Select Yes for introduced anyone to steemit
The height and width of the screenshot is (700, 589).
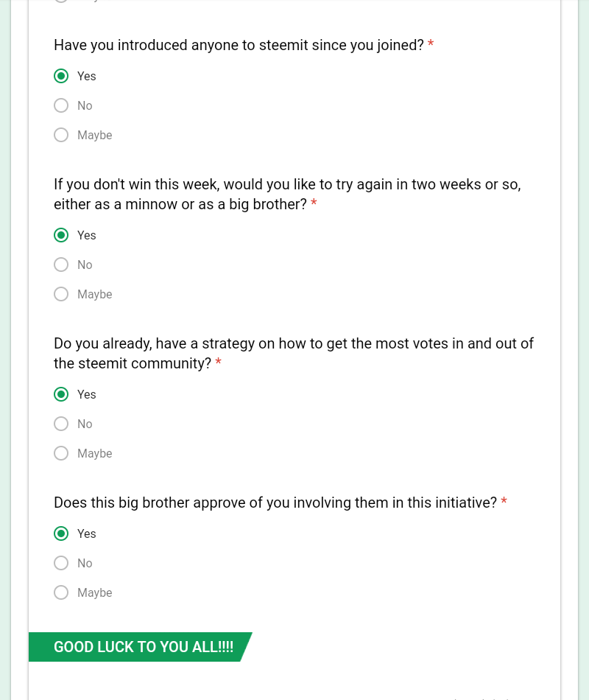pos(61,76)
